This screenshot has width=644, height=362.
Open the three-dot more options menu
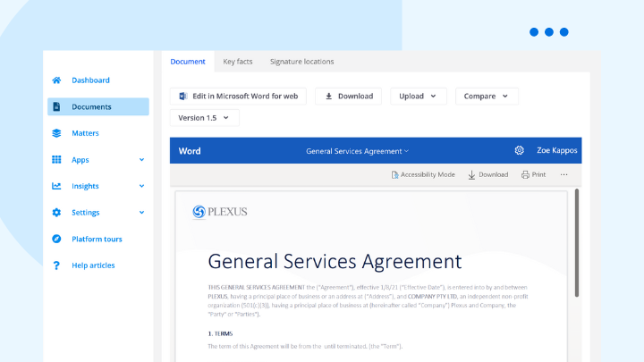563,175
